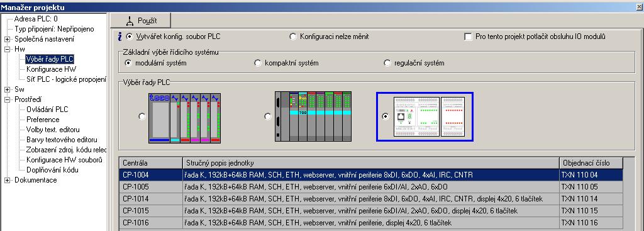The width and height of the screenshot is (644, 231).
Task: Click the Dokumentace tree label
Action: 36,180
